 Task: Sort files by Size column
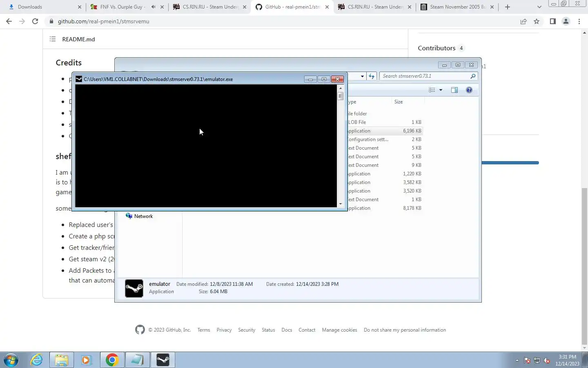coord(408,102)
